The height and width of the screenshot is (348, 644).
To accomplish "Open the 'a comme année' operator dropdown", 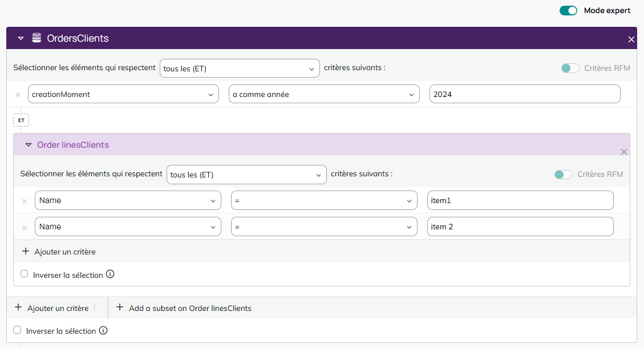I will point(324,94).
